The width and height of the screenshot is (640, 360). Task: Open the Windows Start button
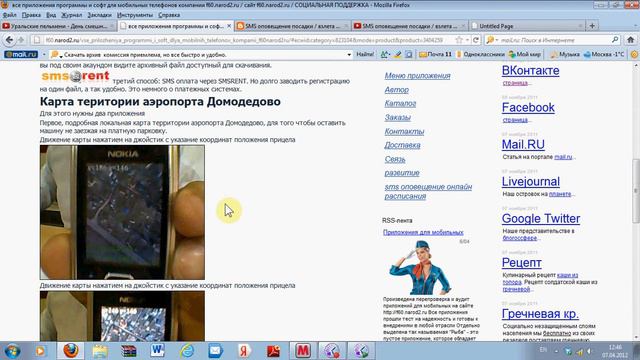(x=12, y=351)
